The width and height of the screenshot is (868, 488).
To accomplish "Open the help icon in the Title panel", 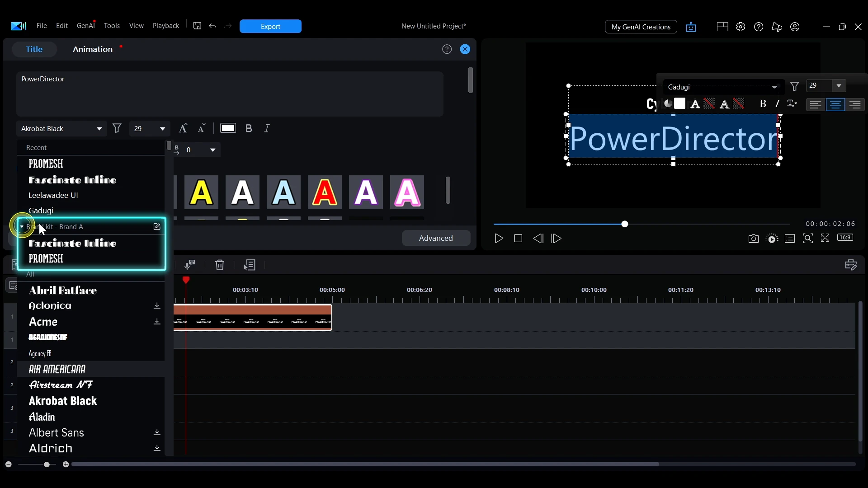I will point(447,49).
